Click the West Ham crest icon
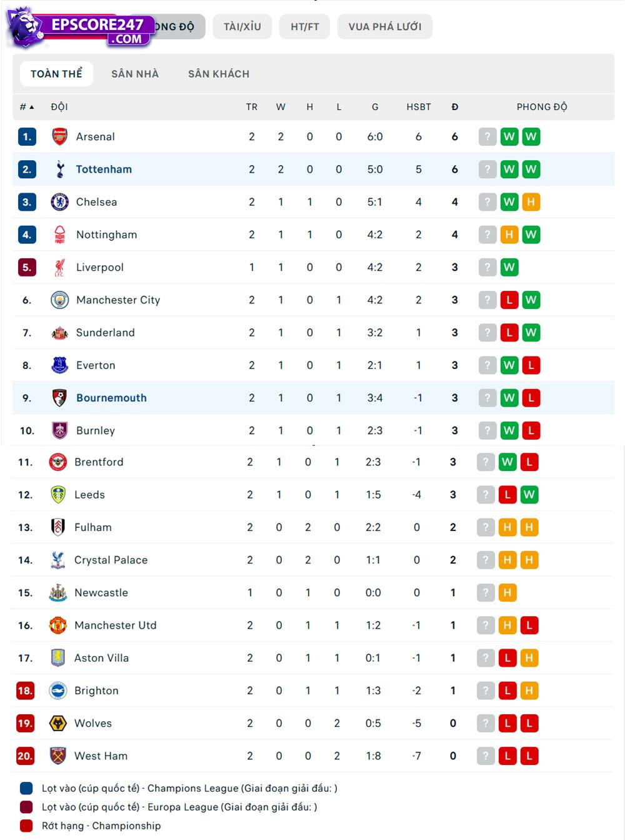This screenshot has height=840, width=625. [57, 756]
